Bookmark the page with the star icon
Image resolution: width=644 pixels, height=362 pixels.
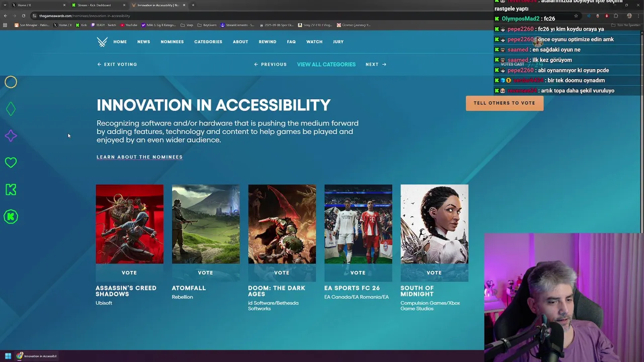click(x=576, y=16)
